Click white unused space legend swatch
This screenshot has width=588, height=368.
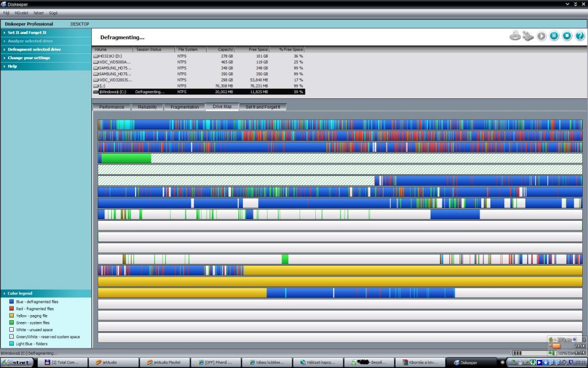point(11,329)
